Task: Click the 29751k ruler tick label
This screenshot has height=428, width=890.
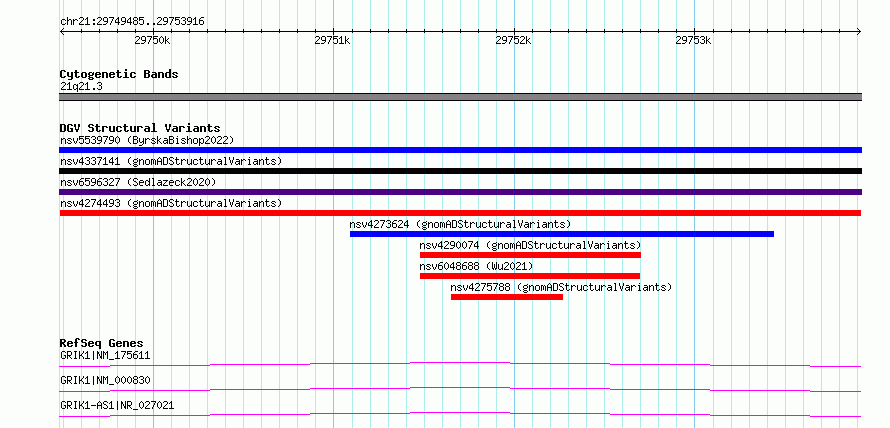Action: pos(333,40)
